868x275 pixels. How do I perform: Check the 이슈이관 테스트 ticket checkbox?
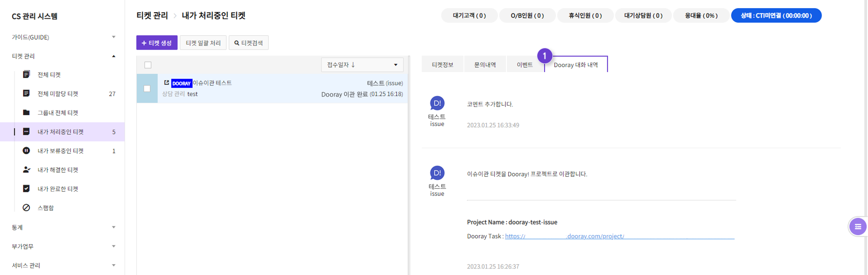click(147, 89)
